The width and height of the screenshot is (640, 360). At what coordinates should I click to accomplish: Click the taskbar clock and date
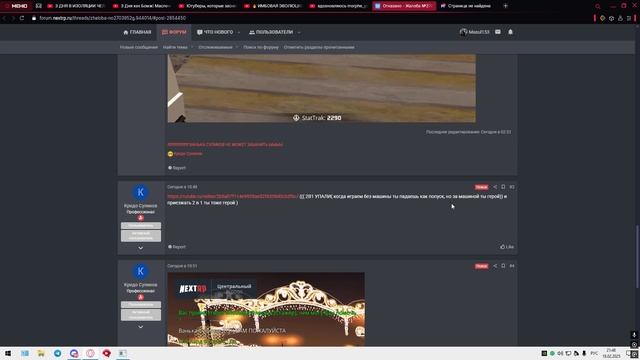coord(611,353)
